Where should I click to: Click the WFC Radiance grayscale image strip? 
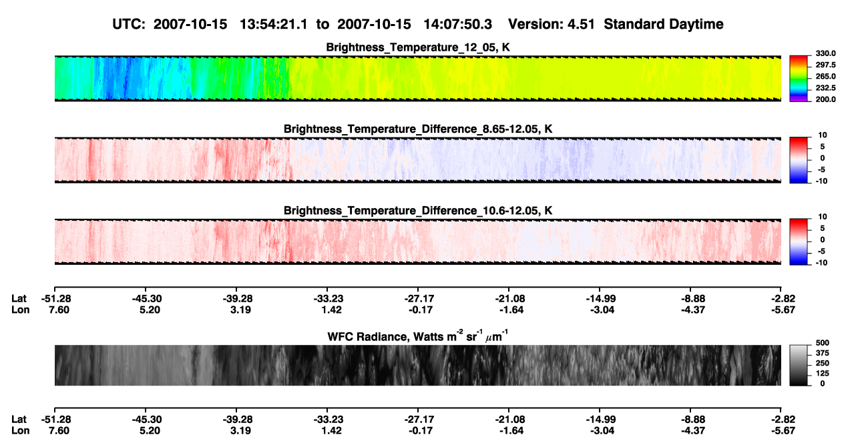(418, 365)
